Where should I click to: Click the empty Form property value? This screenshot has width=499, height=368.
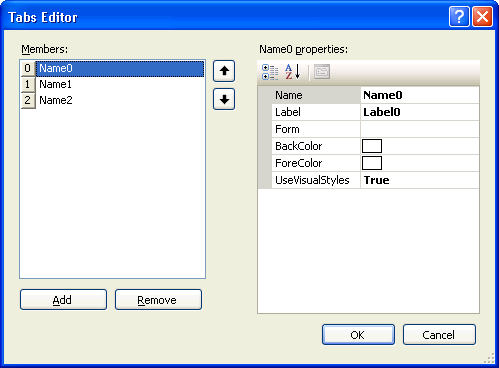(420, 129)
